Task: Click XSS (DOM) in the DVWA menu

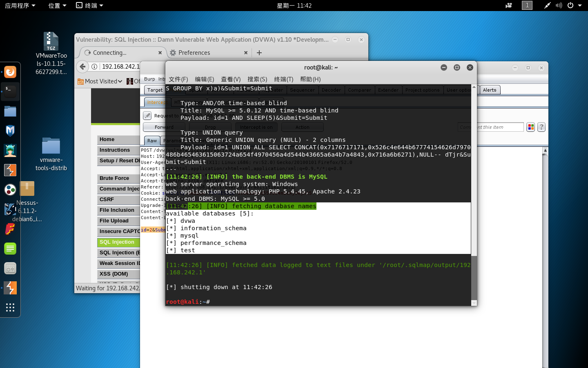Action: (118, 274)
